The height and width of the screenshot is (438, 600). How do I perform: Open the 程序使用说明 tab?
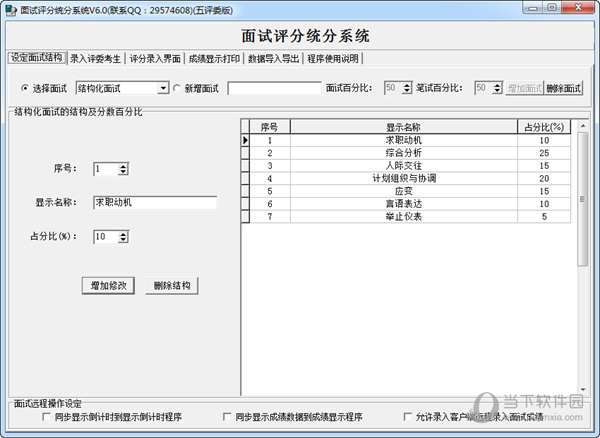[334, 58]
